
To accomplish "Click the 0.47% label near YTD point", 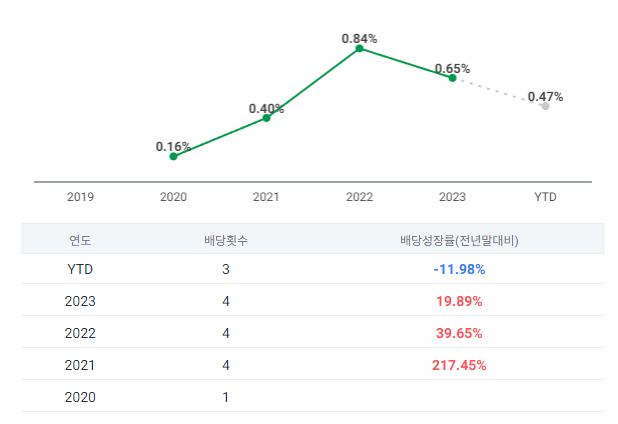I will pos(545,97).
